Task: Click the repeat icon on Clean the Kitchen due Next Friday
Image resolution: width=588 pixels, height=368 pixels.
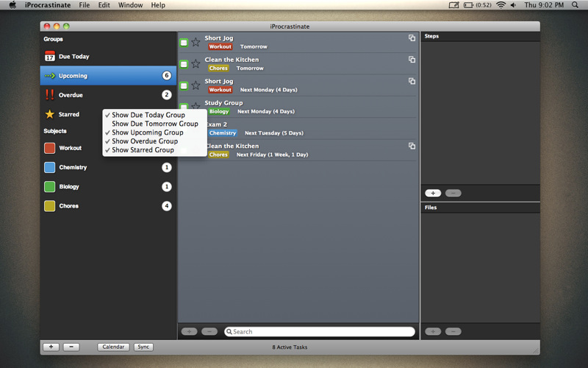Action: 412,146
